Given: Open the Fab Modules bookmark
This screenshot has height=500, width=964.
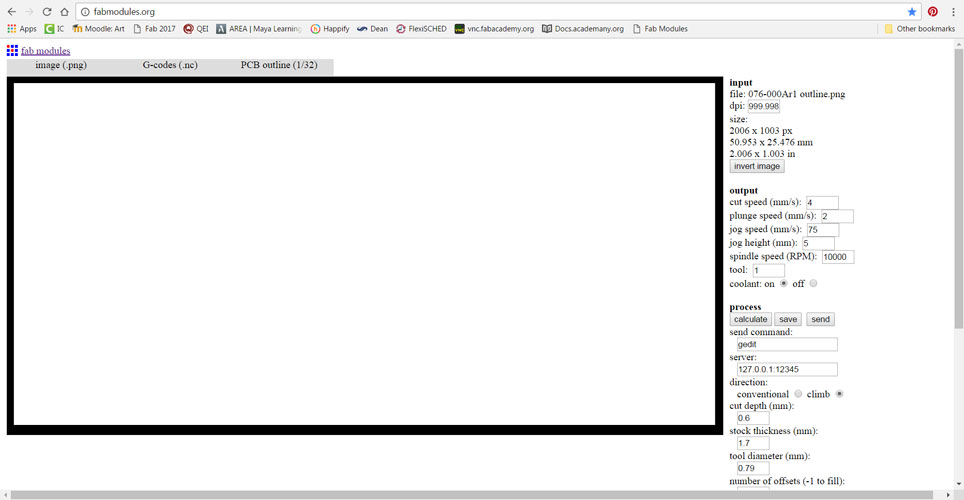Looking at the screenshot, I should pos(660,29).
